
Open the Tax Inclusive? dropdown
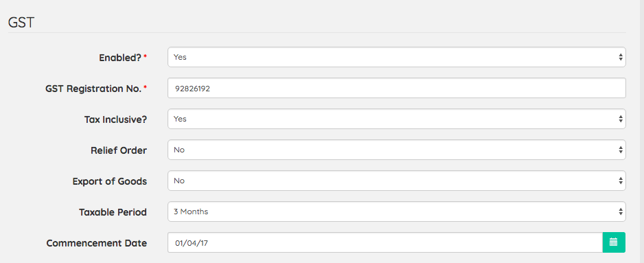(x=396, y=119)
